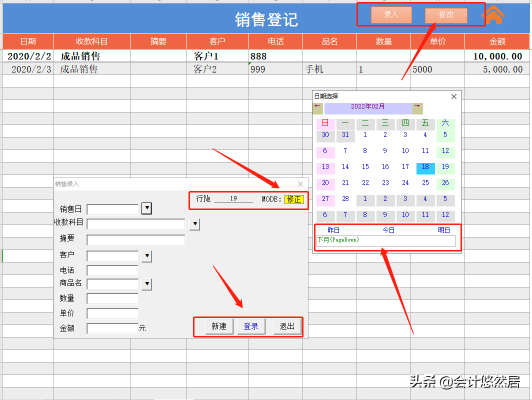Close the 销售录入 entry form
Screen dimensions: 532x400
pos(300,184)
